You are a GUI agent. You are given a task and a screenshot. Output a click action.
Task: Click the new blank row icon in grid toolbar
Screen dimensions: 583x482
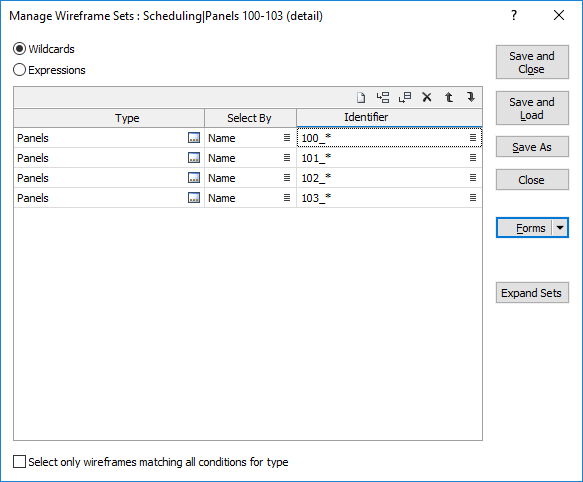(x=361, y=98)
